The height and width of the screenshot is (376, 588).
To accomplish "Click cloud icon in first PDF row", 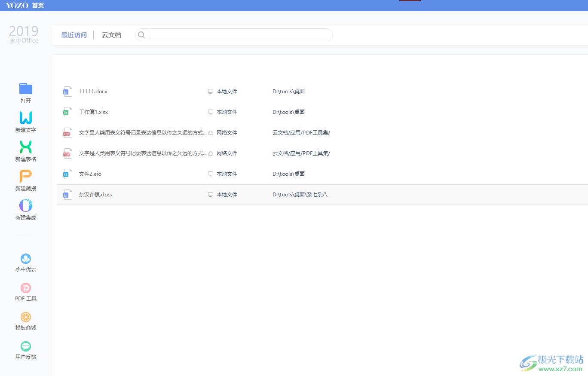I will click(x=211, y=133).
